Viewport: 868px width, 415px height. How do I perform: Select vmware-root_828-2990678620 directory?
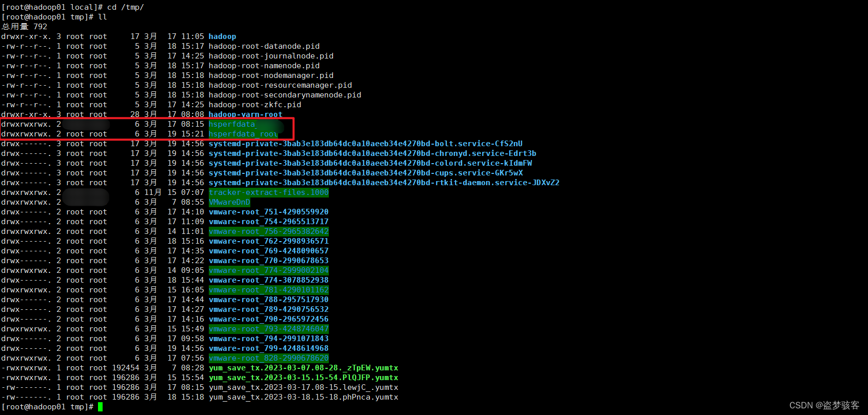(269, 358)
